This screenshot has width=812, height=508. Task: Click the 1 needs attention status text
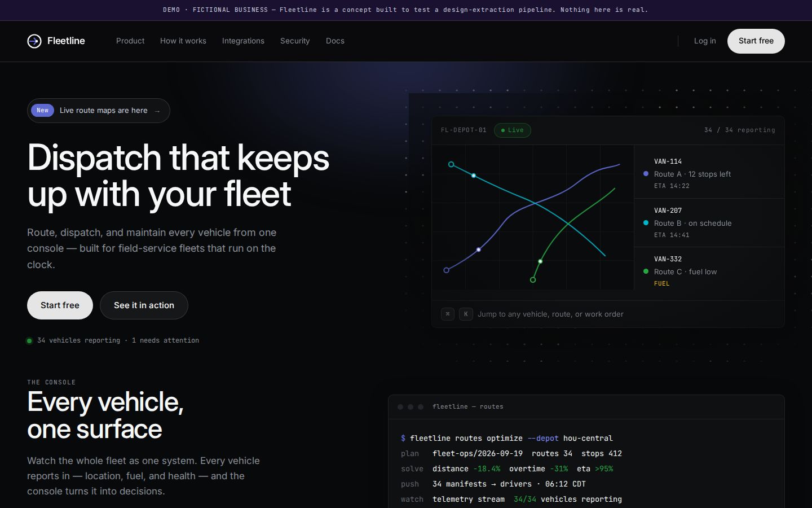click(165, 340)
